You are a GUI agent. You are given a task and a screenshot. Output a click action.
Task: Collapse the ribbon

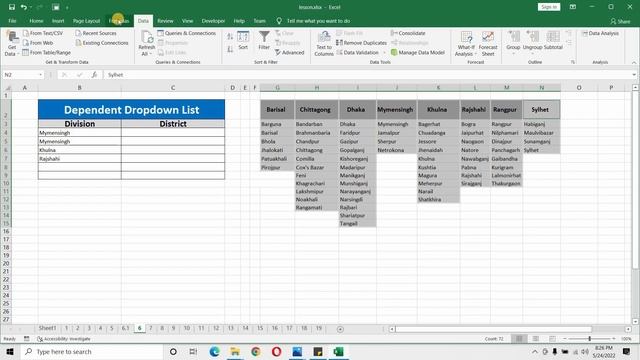(x=634, y=62)
